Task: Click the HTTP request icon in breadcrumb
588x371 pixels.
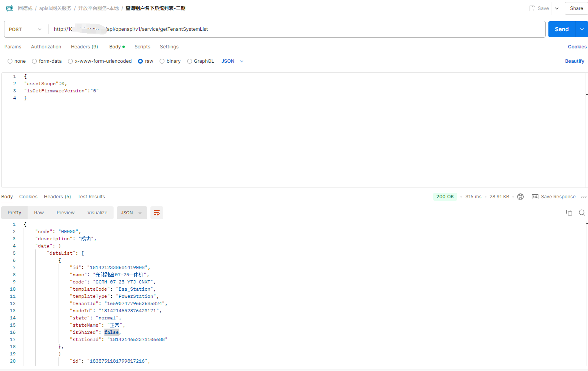Action: click(x=10, y=8)
